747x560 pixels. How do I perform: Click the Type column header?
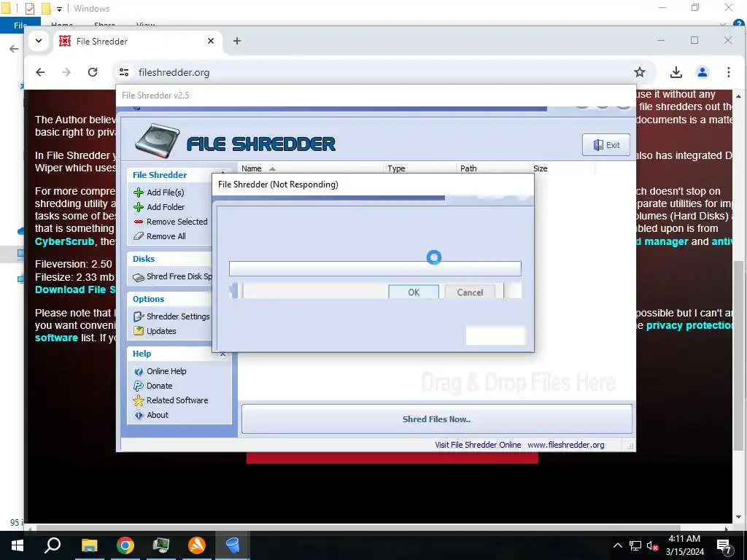point(419,168)
